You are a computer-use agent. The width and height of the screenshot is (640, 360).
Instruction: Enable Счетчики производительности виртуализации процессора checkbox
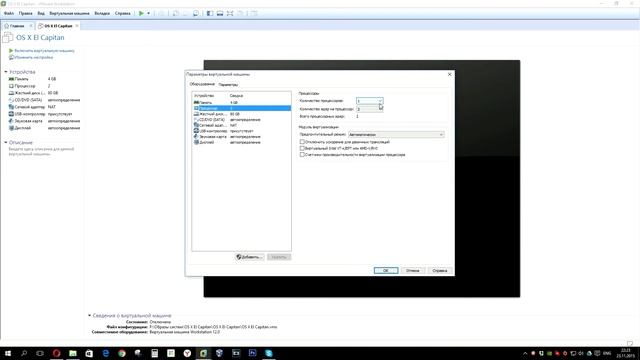[302, 155]
